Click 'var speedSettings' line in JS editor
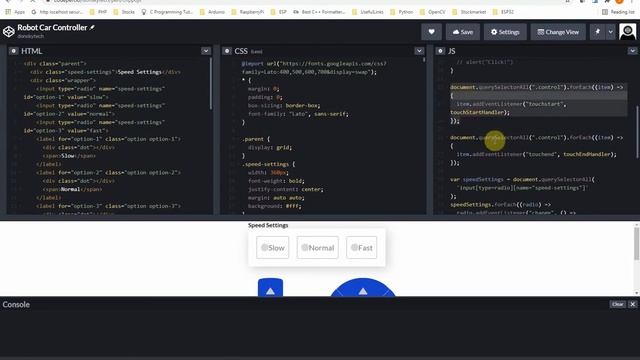Viewport: 640px width, 360px height. tap(522, 179)
